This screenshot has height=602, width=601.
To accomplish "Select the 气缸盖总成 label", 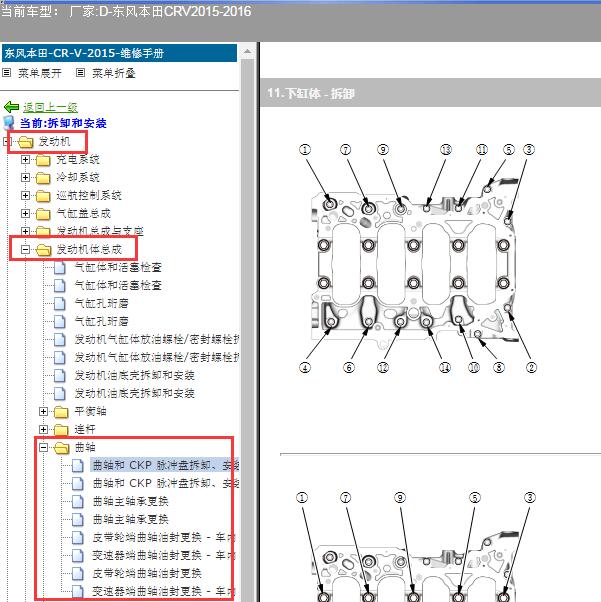I will click(x=83, y=213).
